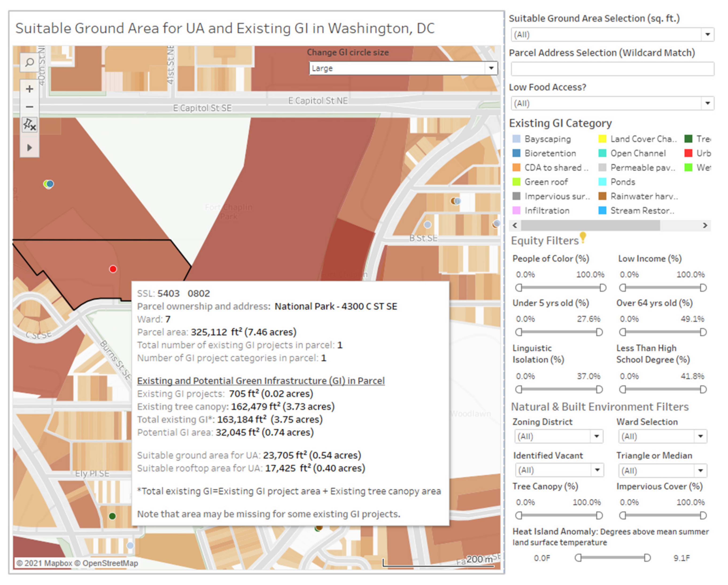Click the map search magnifier icon
The image size is (728, 585).
point(29,62)
